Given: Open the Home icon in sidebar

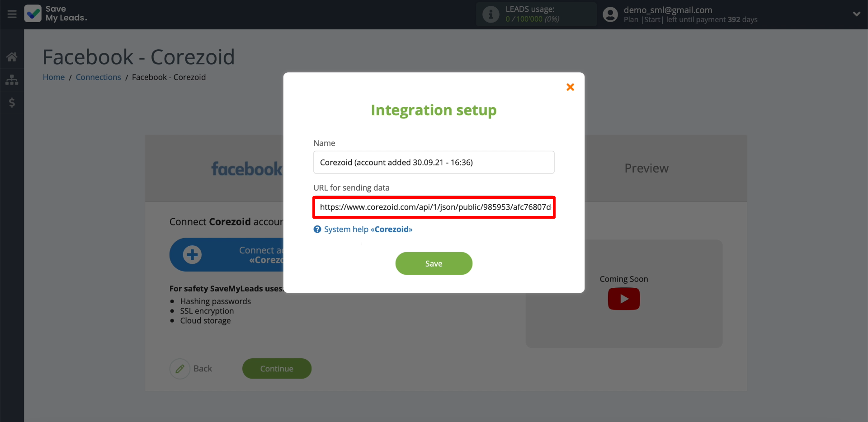Looking at the screenshot, I should [x=12, y=57].
